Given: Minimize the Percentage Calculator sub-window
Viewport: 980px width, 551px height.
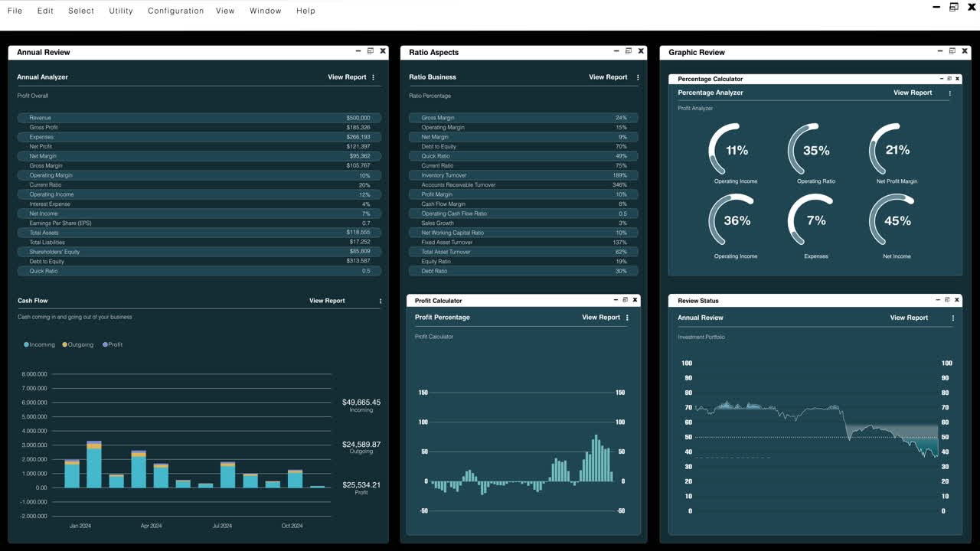Looking at the screenshot, I should point(941,79).
